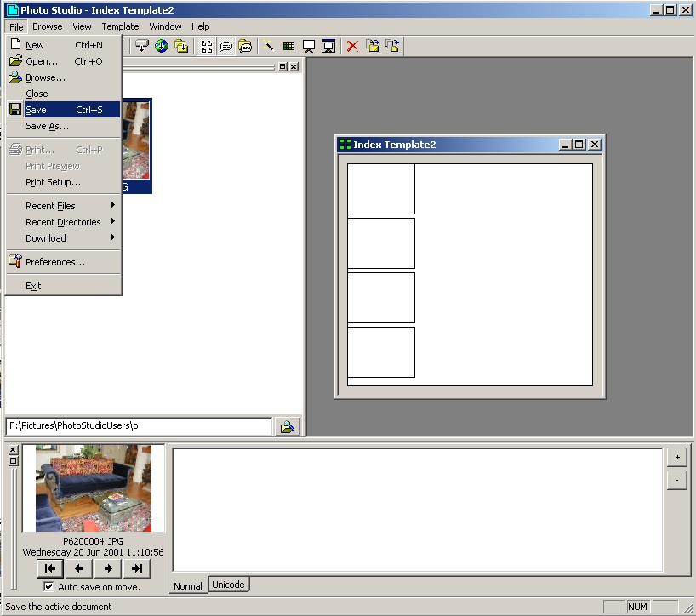Close the preview panel with small X
Screen dimensions: 696x616
[x=13, y=449]
